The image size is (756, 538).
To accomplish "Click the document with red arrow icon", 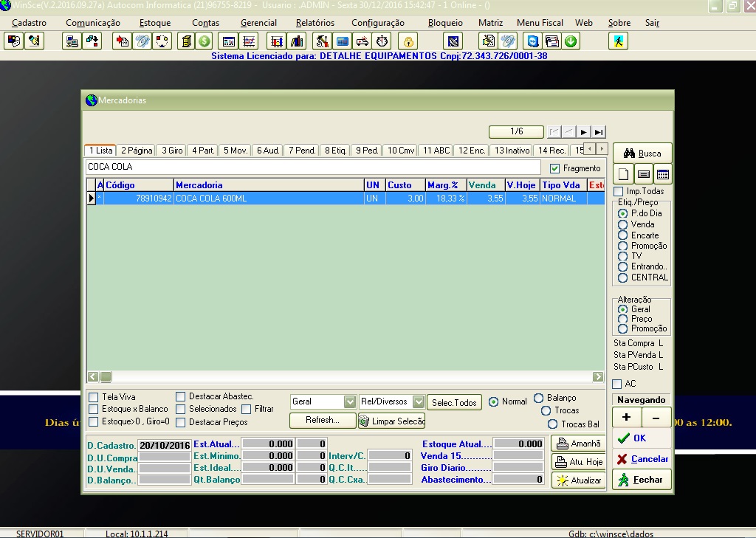I will pyautogui.click(x=123, y=41).
